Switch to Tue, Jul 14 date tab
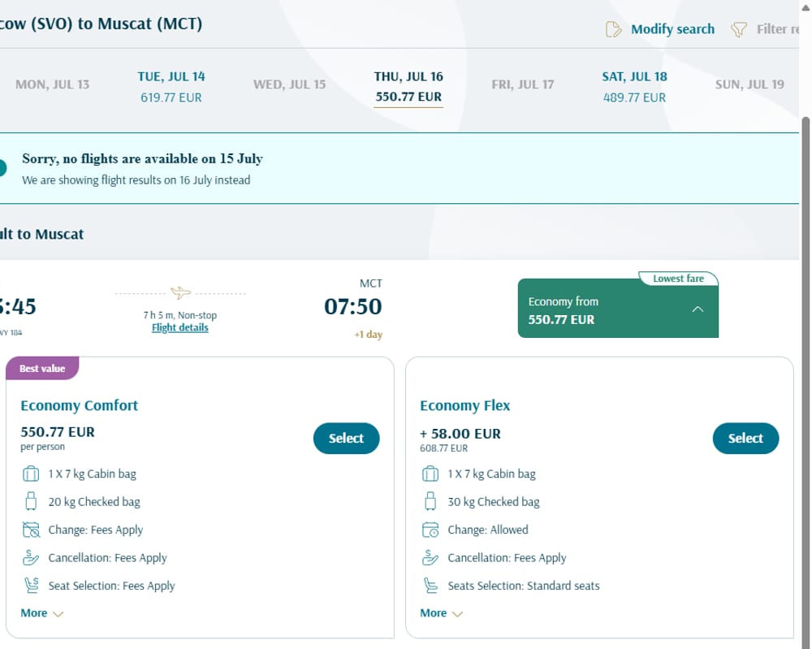 171,86
